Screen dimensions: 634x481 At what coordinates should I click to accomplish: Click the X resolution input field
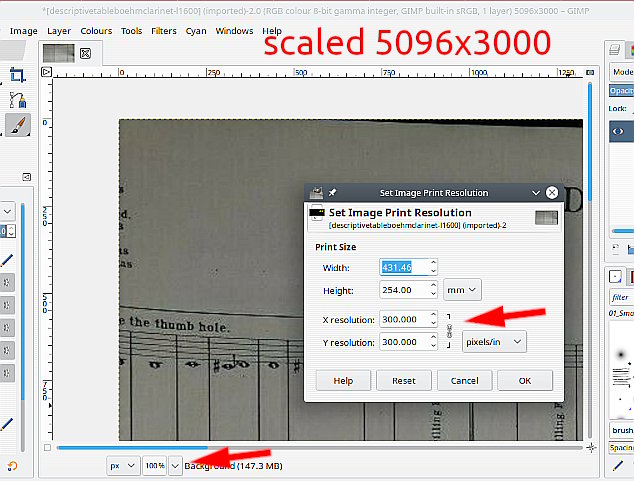point(404,319)
